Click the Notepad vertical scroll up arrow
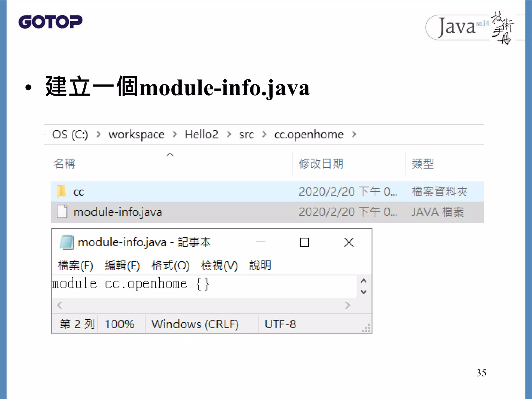The width and height of the screenshot is (532, 399). [x=364, y=281]
